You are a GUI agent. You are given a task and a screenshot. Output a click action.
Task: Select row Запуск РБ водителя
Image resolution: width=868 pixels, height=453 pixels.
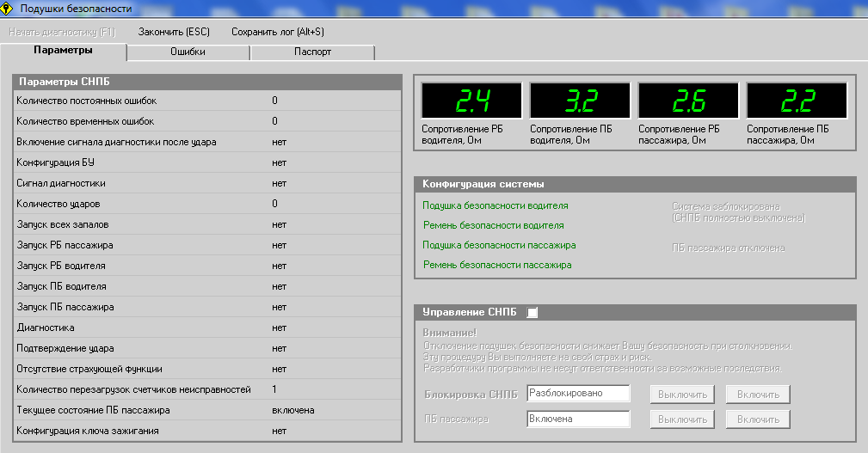point(207,266)
